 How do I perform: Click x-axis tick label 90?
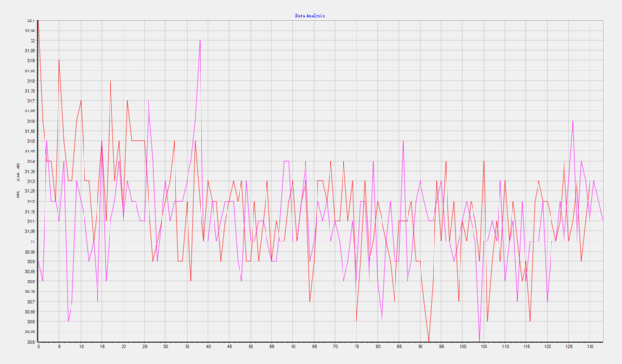pos(421,347)
